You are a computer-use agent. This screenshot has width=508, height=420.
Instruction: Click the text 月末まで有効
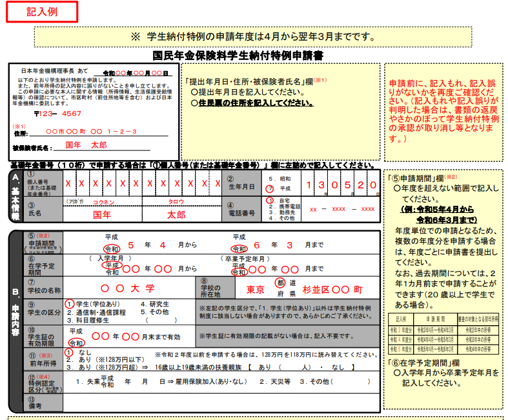pos(161,337)
